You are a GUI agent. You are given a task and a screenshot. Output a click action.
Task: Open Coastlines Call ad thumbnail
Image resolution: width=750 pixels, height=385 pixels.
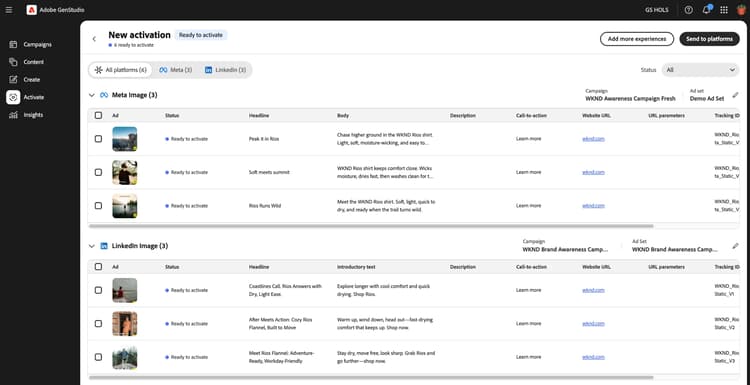(125, 290)
